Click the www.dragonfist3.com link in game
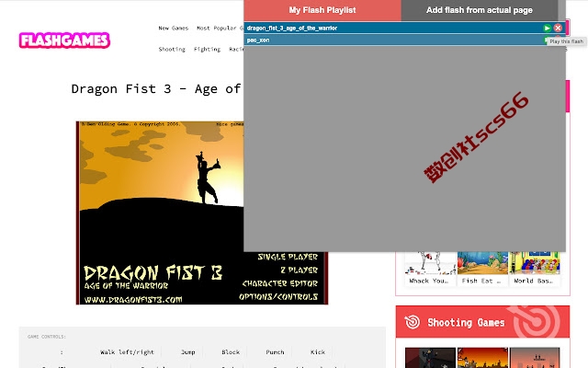Screen dimensions: 588x368 (133, 300)
